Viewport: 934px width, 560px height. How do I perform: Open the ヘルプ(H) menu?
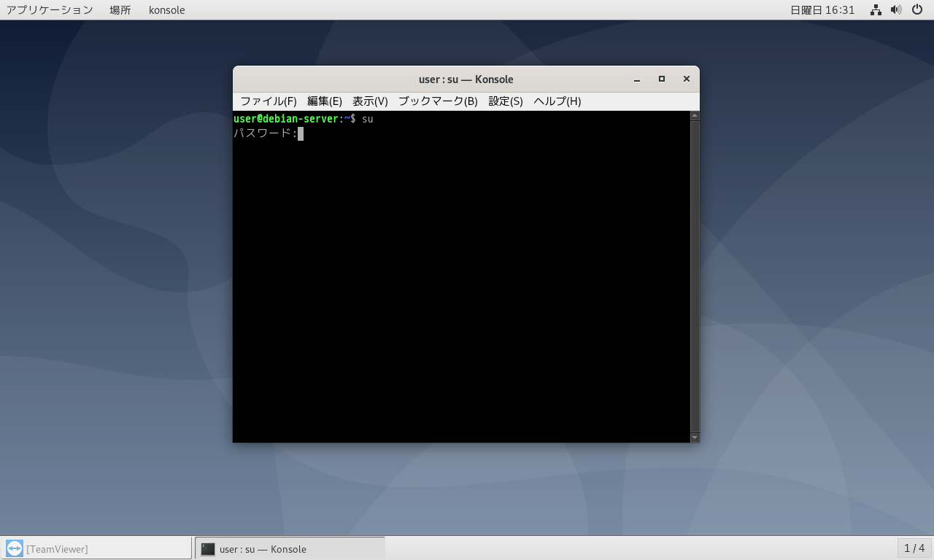(557, 101)
